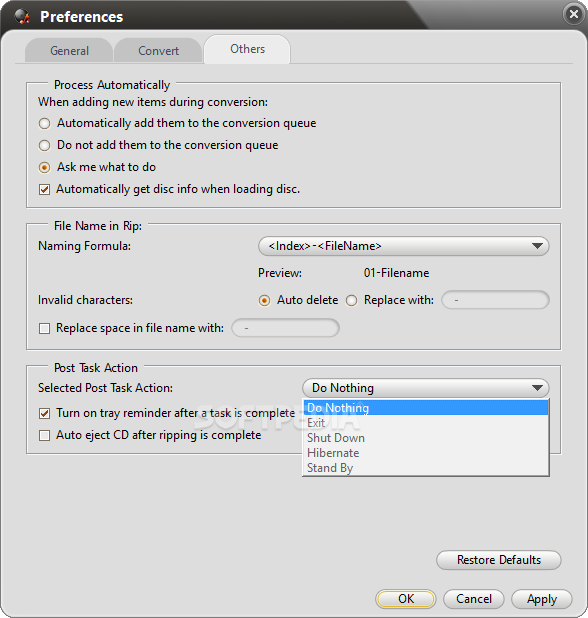Image resolution: width=588 pixels, height=618 pixels.
Task: Select the Others tab
Action: click(x=247, y=49)
